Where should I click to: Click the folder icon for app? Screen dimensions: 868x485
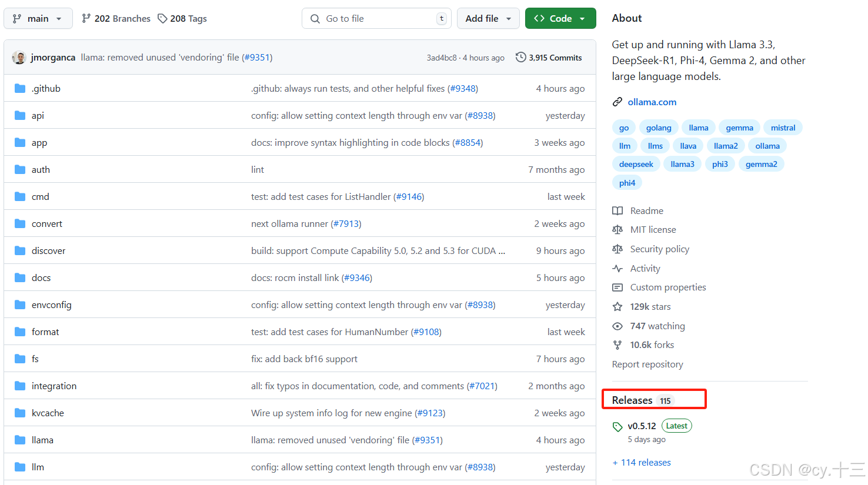pos(20,143)
